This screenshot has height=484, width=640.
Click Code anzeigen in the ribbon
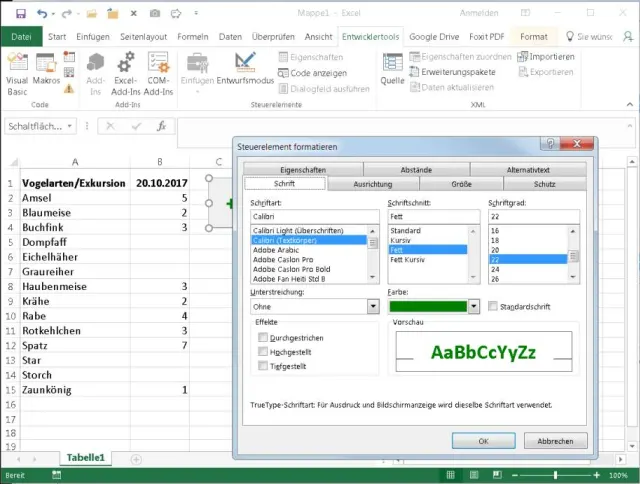316,73
